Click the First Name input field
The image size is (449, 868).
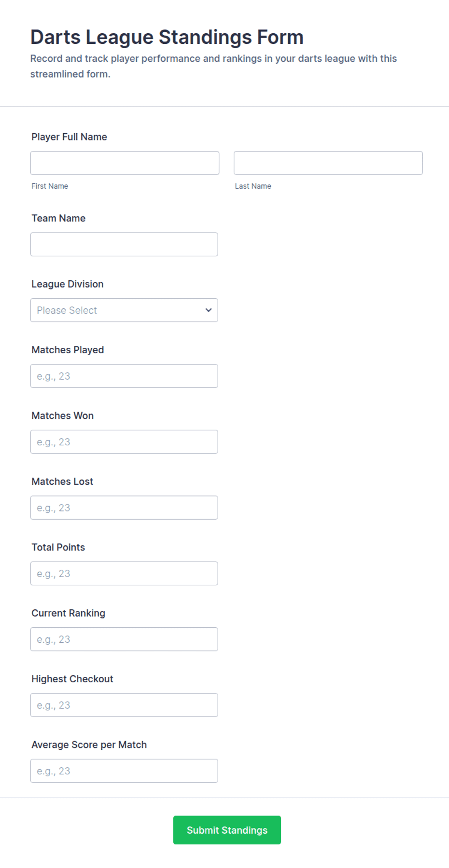click(x=125, y=163)
